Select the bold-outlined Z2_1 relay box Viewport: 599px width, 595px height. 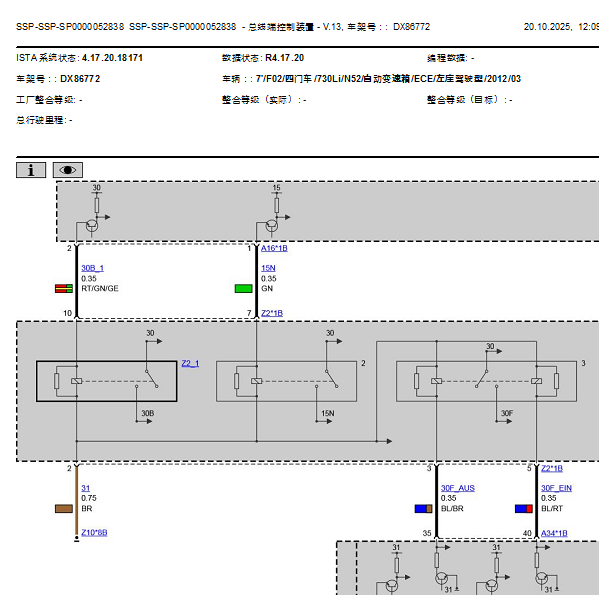point(107,381)
